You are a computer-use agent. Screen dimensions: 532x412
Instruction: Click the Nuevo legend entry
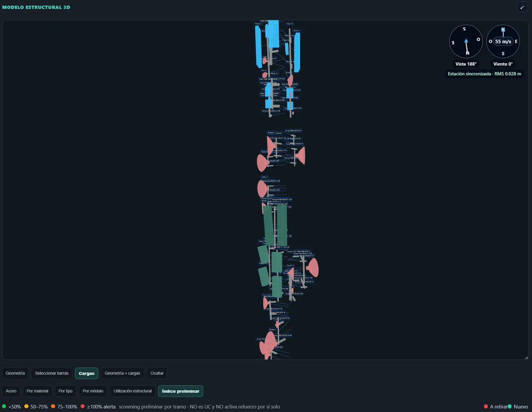518,407
